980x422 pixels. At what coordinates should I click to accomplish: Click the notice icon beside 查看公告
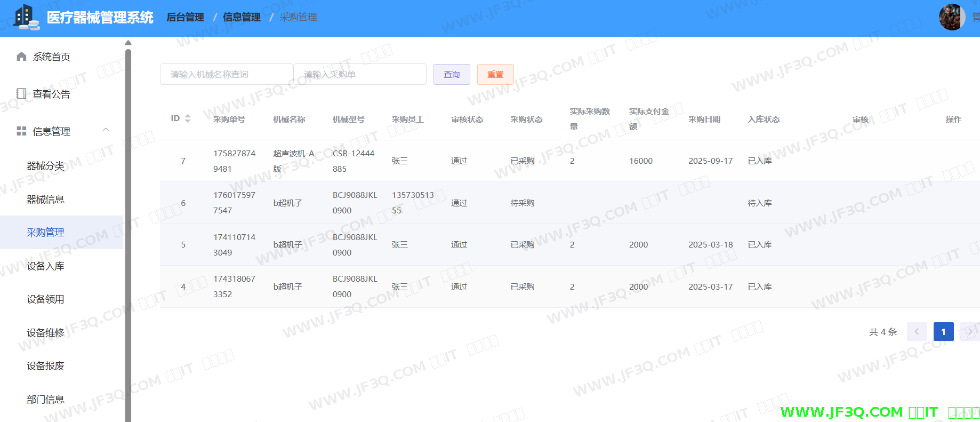[21, 94]
